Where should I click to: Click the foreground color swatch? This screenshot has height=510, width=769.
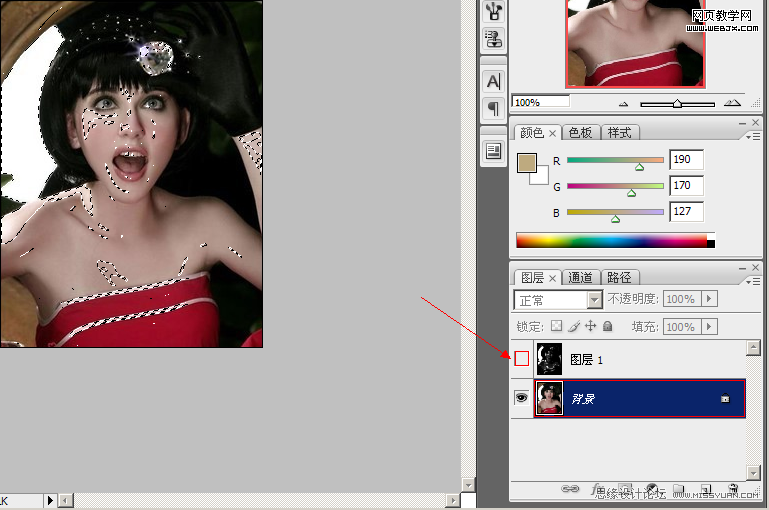(x=527, y=162)
